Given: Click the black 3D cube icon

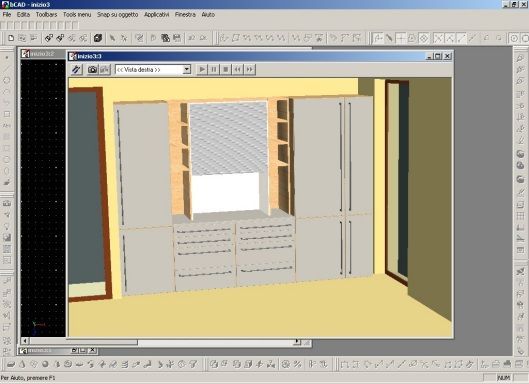Looking at the screenshot, I should 98,38.
